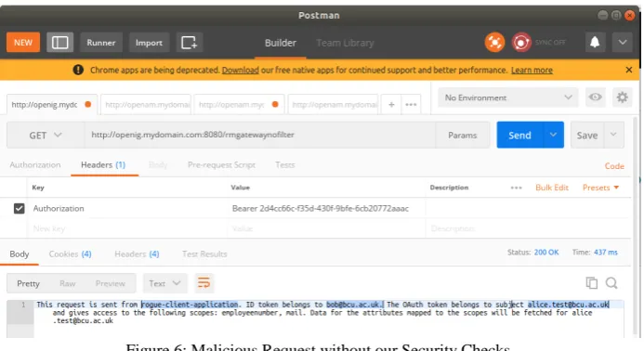Open the Presets dropdown
This screenshot has height=351, width=644.
pos(600,188)
